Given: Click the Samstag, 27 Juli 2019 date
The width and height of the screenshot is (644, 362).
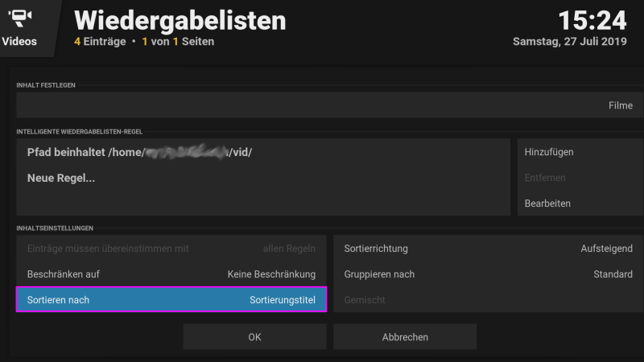Looking at the screenshot, I should 570,42.
